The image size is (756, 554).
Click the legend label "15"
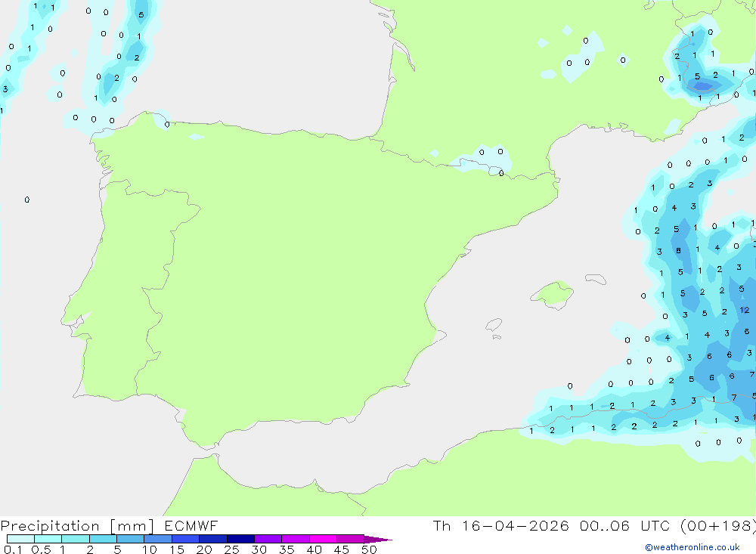pos(177,549)
